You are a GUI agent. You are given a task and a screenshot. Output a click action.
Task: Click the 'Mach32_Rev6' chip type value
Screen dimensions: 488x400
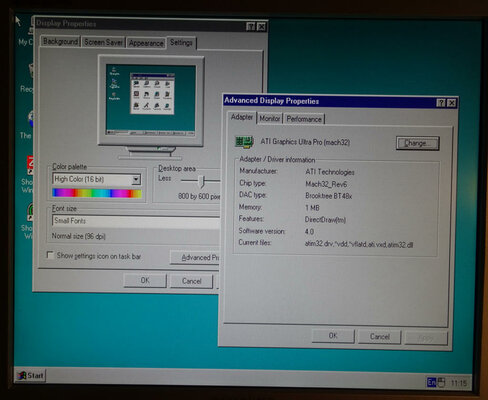point(326,184)
